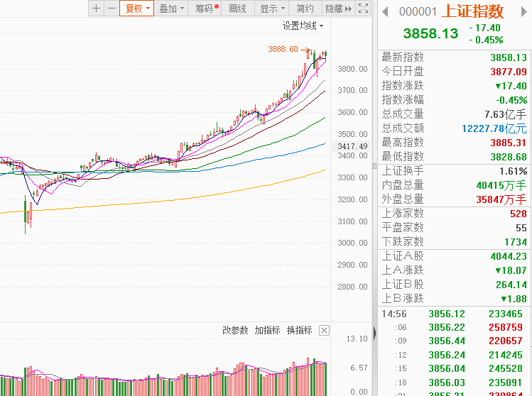Select the 画线 drawing tool

(x=237, y=8)
